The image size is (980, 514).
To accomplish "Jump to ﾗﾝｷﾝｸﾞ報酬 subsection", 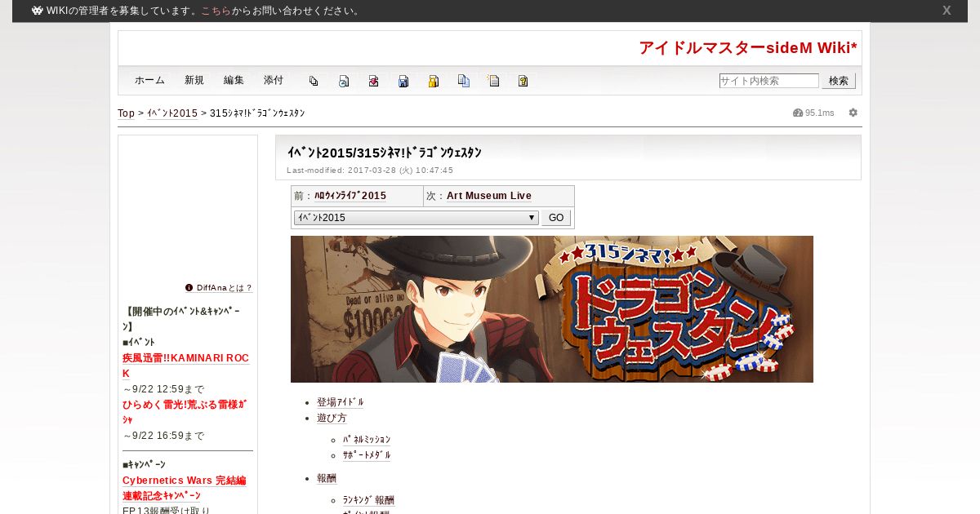I will 368,500.
